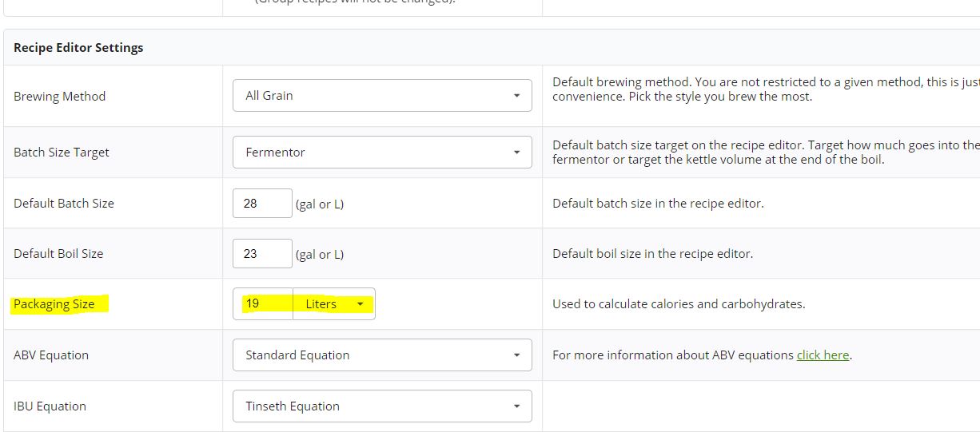Click '(gal or L)' beside Default Boil Size
Image resolution: width=980 pixels, height=432 pixels.
tap(320, 255)
